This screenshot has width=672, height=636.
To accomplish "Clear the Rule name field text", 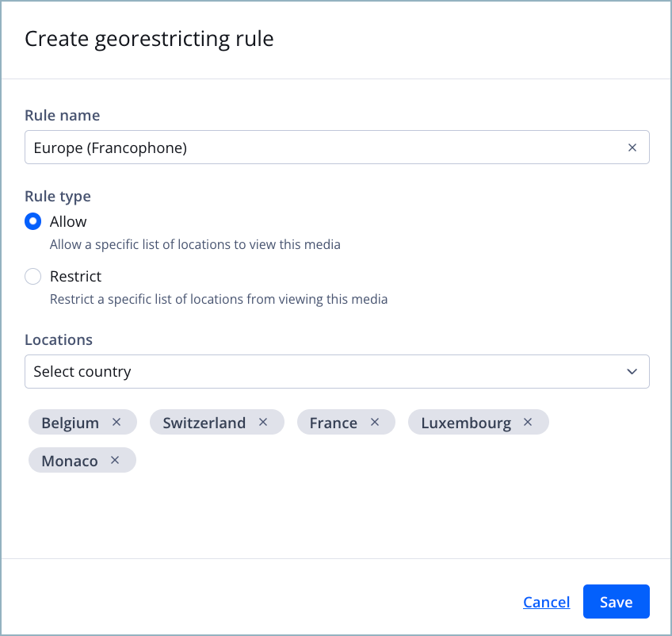I will click(632, 148).
